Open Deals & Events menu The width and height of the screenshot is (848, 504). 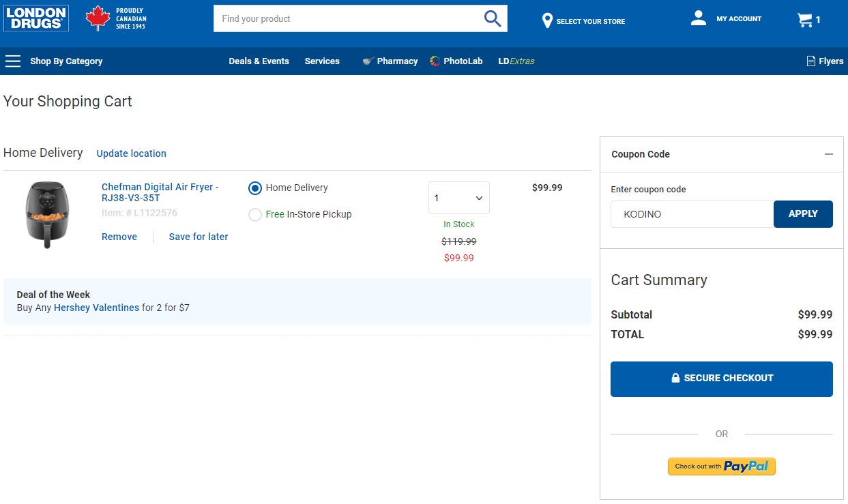[x=259, y=61]
